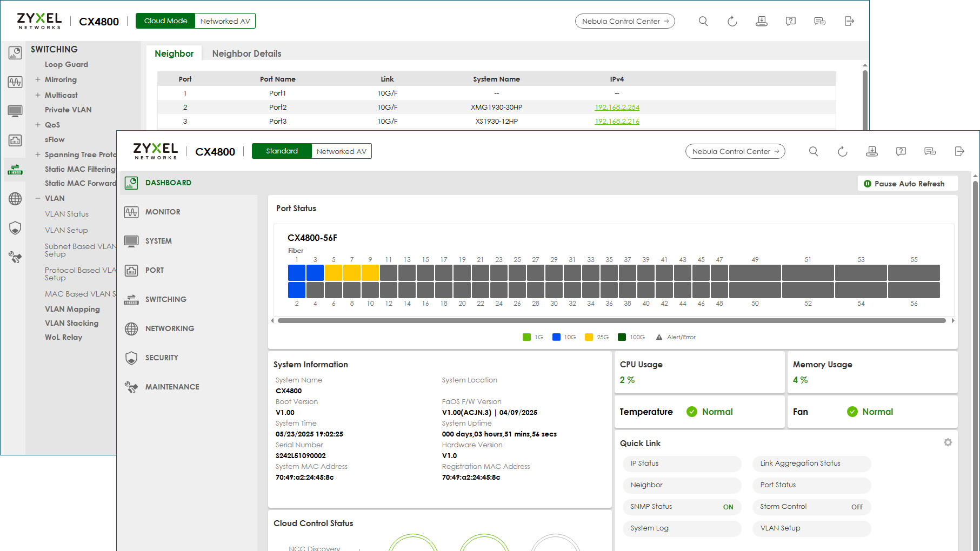Image resolution: width=980 pixels, height=551 pixels.
Task: Expand QoS in back window menu
Action: point(38,125)
